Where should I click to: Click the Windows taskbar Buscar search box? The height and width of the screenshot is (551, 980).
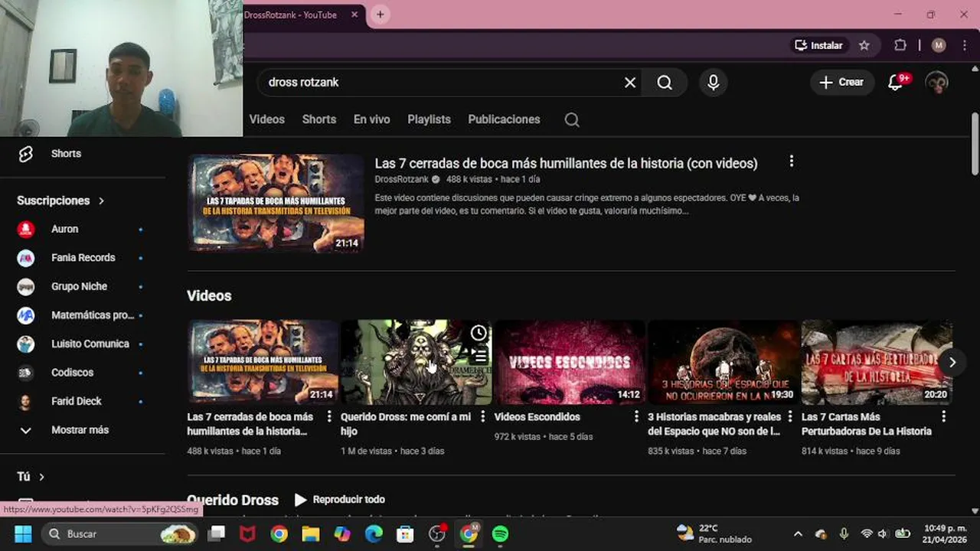click(119, 533)
